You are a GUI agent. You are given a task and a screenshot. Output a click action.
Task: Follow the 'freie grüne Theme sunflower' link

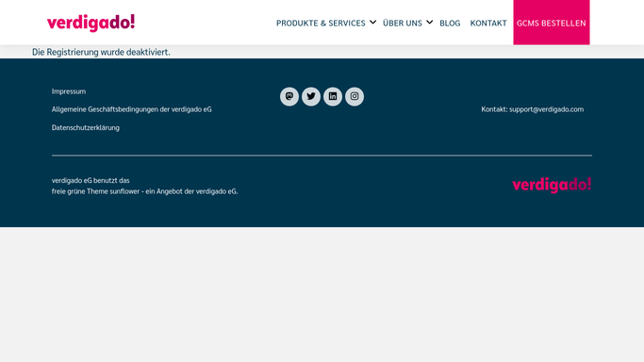95,191
